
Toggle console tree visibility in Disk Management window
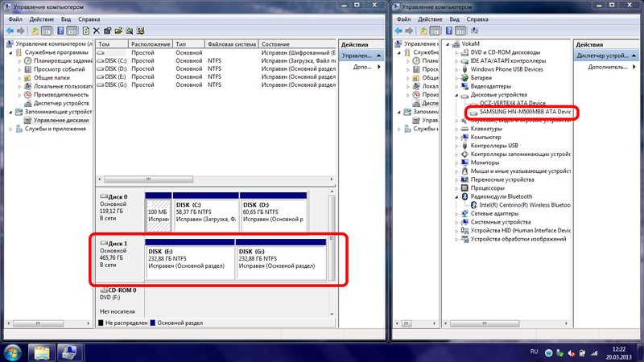tap(47, 31)
